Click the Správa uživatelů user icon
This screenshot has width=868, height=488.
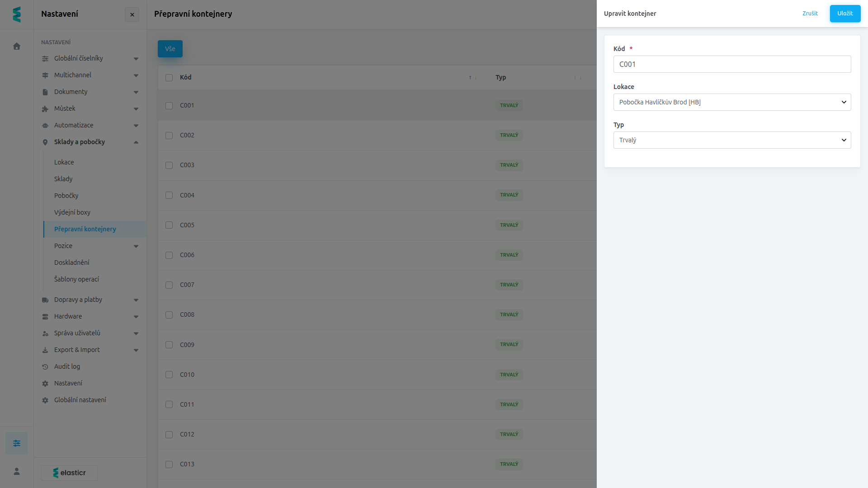tap(45, 333)
